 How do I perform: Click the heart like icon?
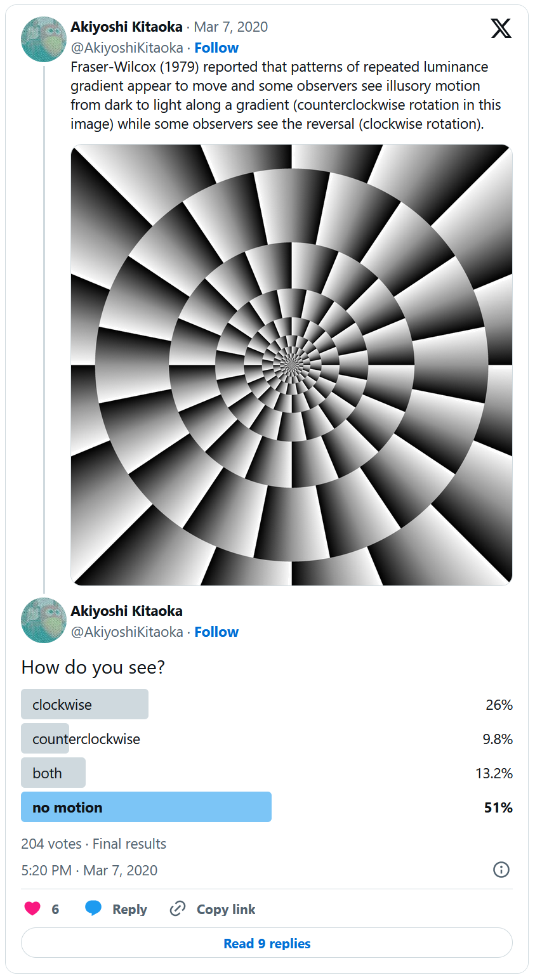tap(32, 908)
